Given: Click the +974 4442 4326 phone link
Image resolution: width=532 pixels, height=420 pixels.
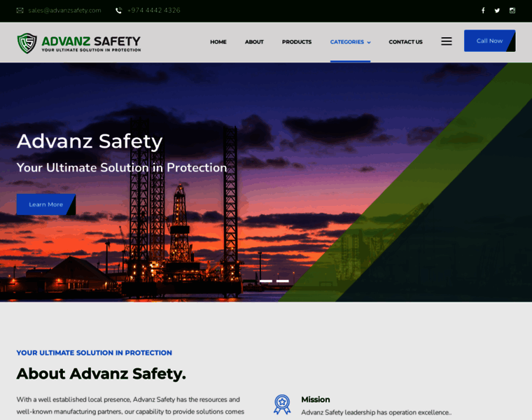Looking at the screenshot, I should [x=154, y=10].
